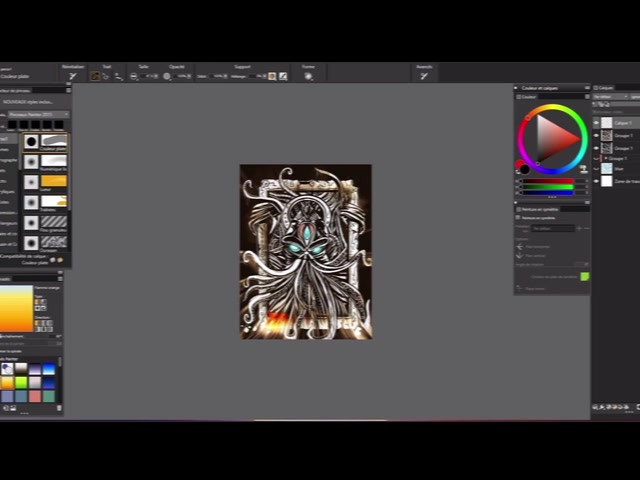Image resolution: width=640 pixels, height=480 pixels.
Task: Select the brush variant with orange stroke preview
Action: (45, 182)
